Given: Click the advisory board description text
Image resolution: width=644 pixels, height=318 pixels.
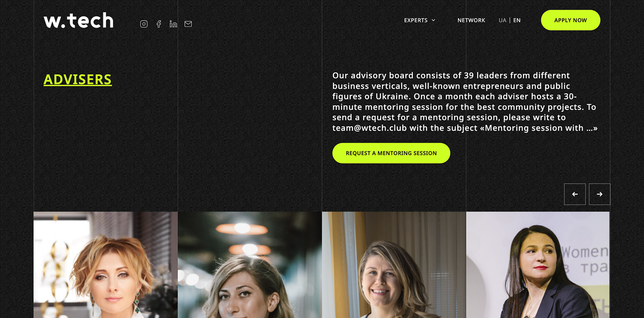Looking at the screenshot, I should tap(465, 102).
